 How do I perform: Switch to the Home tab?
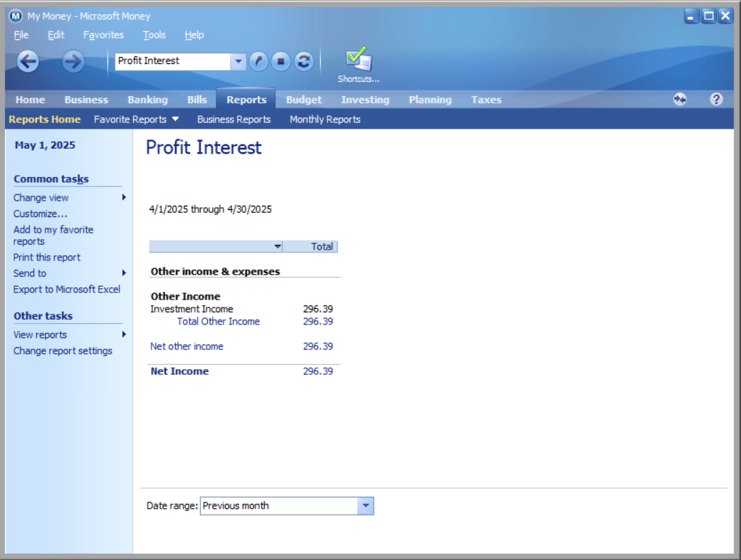pos(30,100)
